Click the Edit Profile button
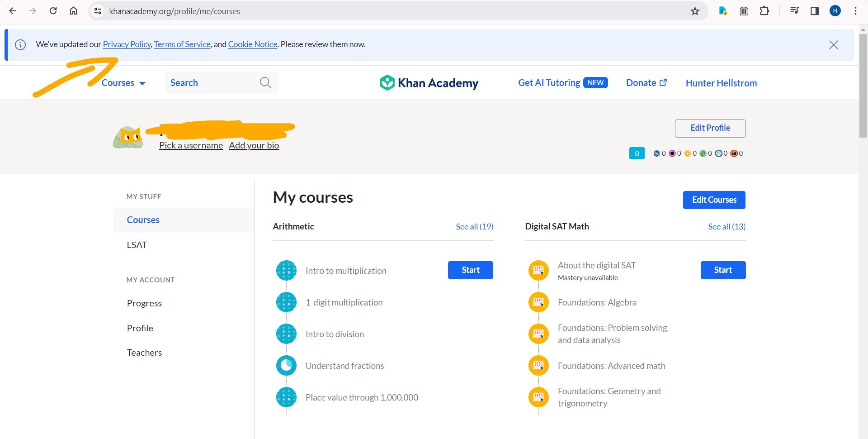The width and height of the screenshot is (868, 439). pyautogui.click(x=710, y=128)
